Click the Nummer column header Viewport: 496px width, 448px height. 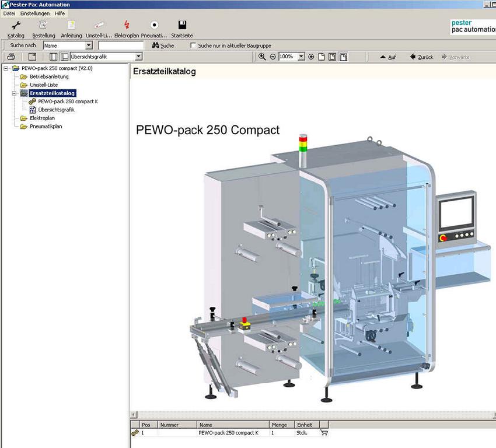click(x=177, y=425)
